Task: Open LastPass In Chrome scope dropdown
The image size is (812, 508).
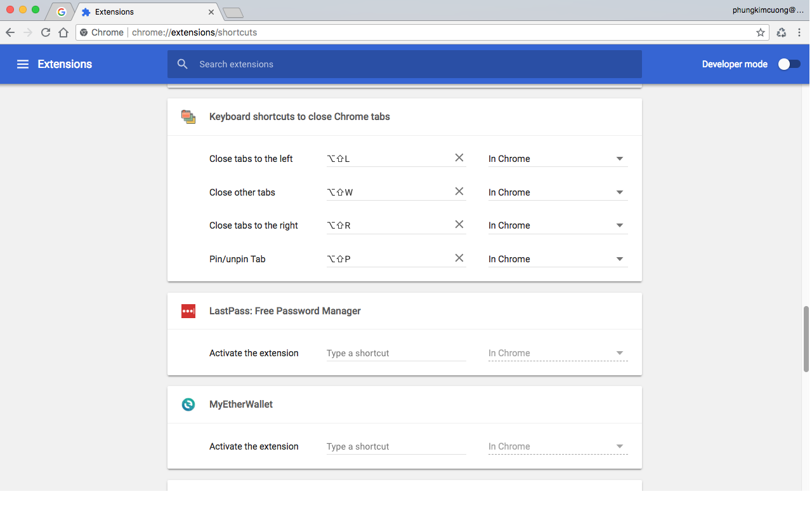Action: point(558,353)
